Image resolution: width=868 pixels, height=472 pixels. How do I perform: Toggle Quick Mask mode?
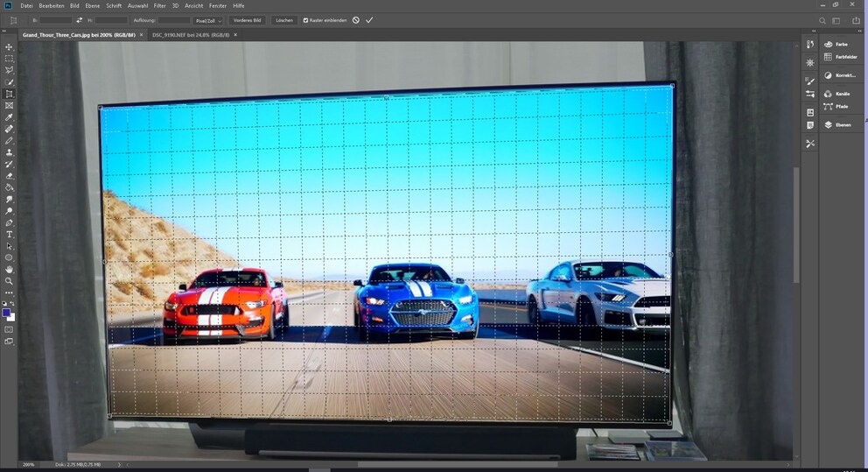[x=9, y=329]
